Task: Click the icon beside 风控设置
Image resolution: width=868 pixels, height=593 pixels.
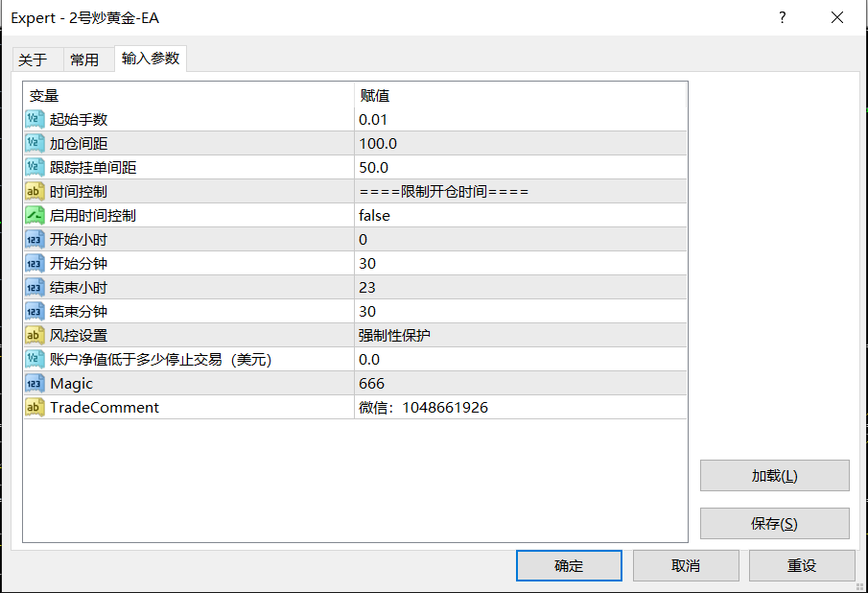Action: 35,336
